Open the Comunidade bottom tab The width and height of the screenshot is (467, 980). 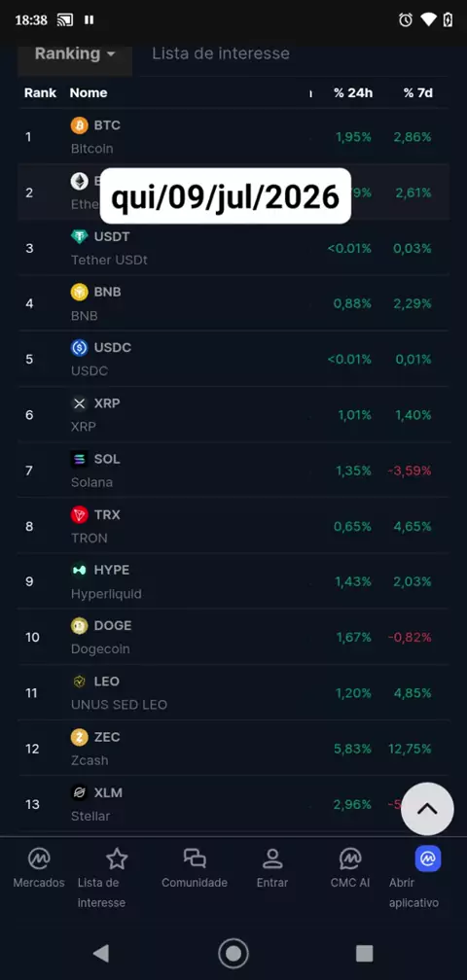click(x=195, y=869)
